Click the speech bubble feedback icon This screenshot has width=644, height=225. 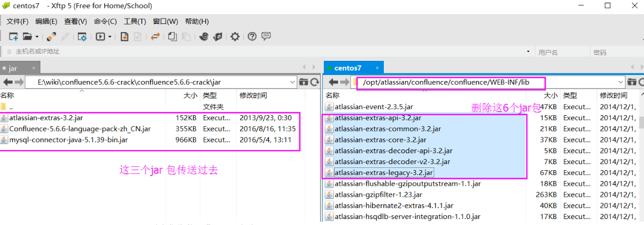[x=266, y=36]
